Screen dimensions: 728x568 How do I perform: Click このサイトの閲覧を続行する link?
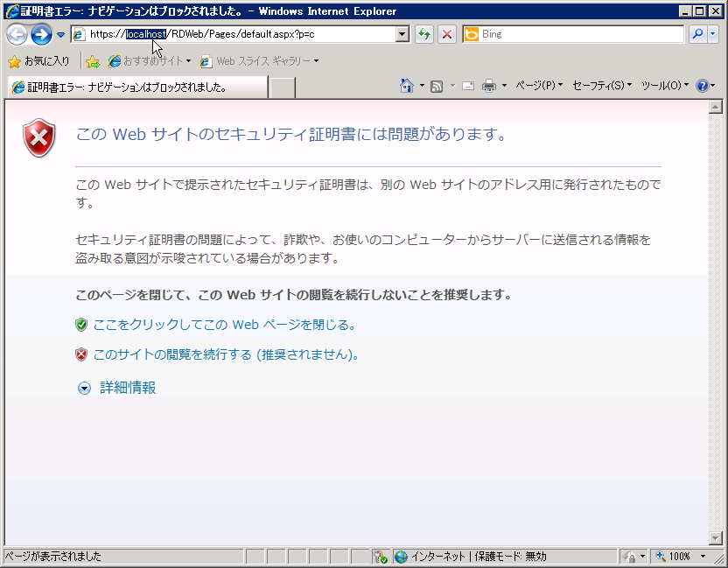(x=226, y=354)
